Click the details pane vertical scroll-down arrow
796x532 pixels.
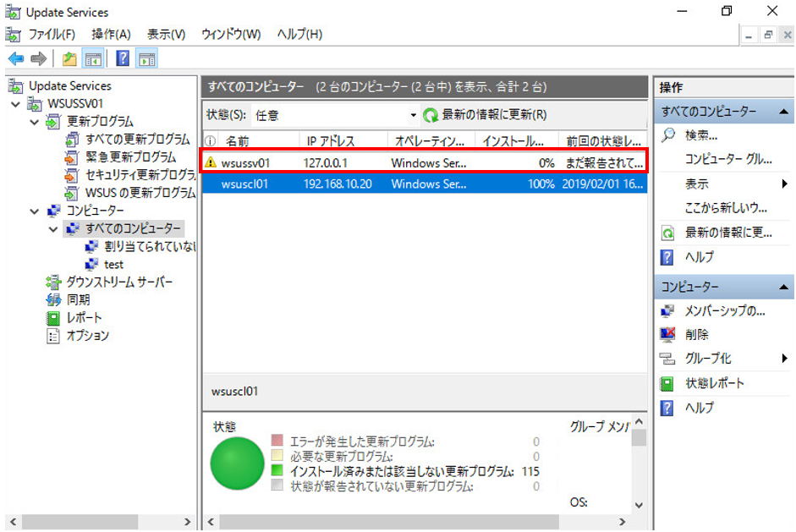pyautogui.click(x=640, y=506)
